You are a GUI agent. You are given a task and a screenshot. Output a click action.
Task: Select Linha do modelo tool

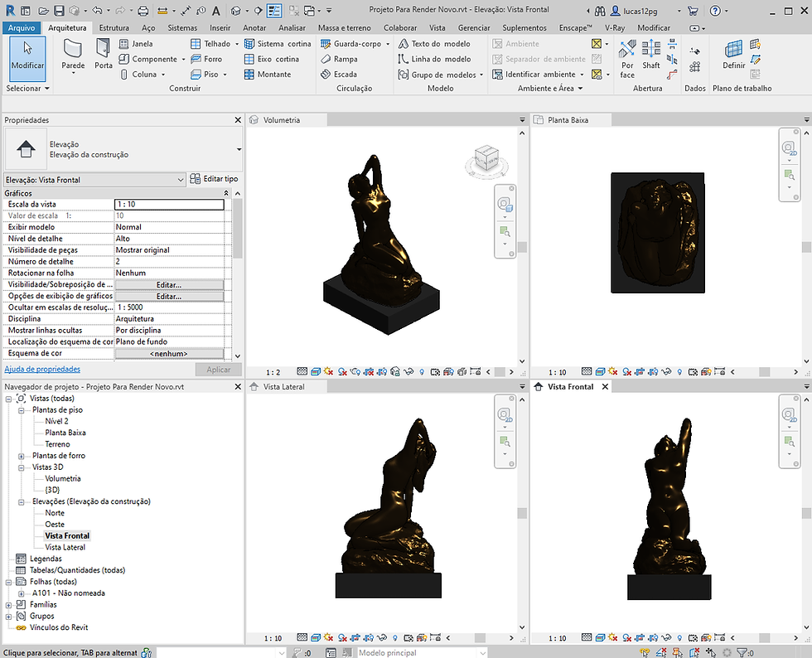434,59
